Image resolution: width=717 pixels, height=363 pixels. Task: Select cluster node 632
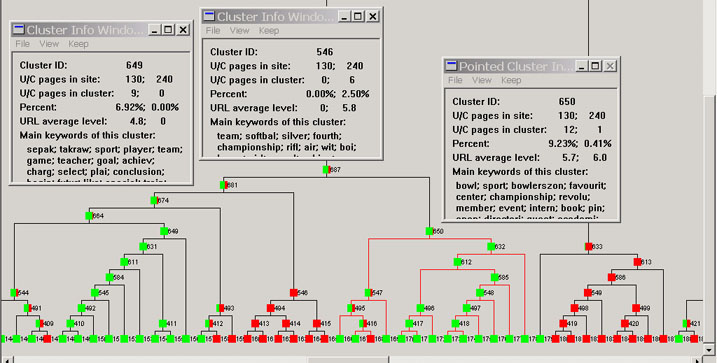491,247
